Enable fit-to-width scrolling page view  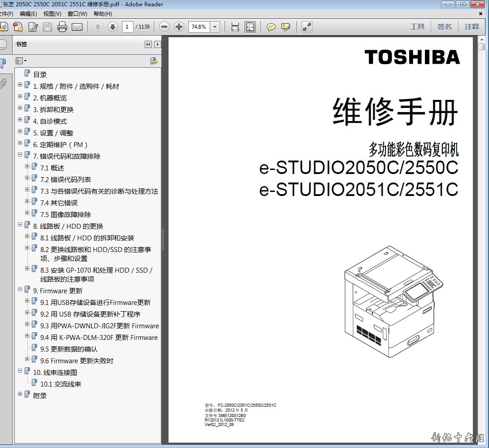coord(235,27)
